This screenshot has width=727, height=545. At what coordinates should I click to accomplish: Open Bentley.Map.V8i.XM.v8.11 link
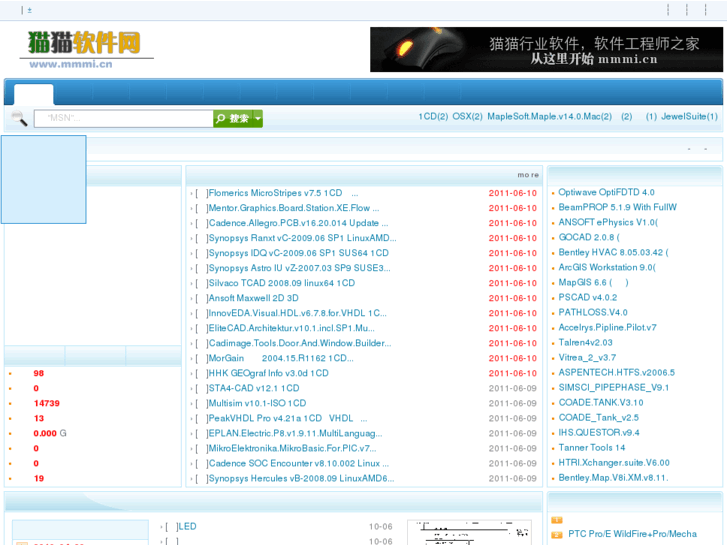[613, 478]
